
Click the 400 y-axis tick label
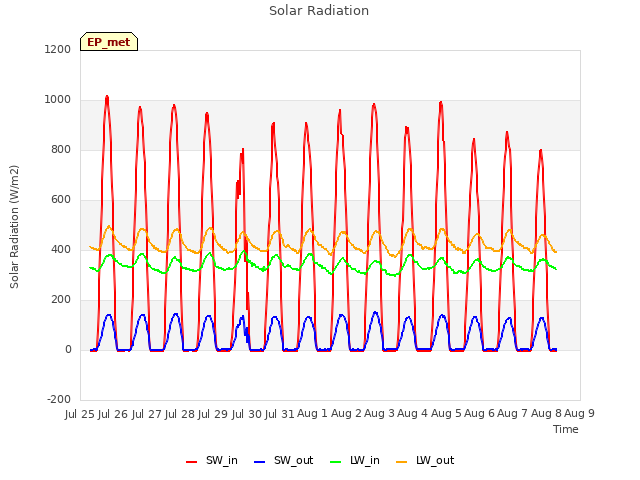[61, 249]
